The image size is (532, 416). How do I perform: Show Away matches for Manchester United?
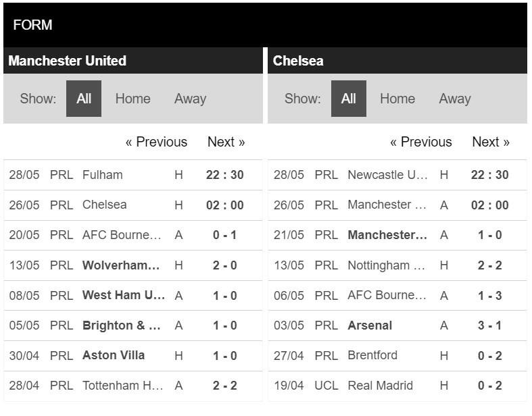pos(191,99)
